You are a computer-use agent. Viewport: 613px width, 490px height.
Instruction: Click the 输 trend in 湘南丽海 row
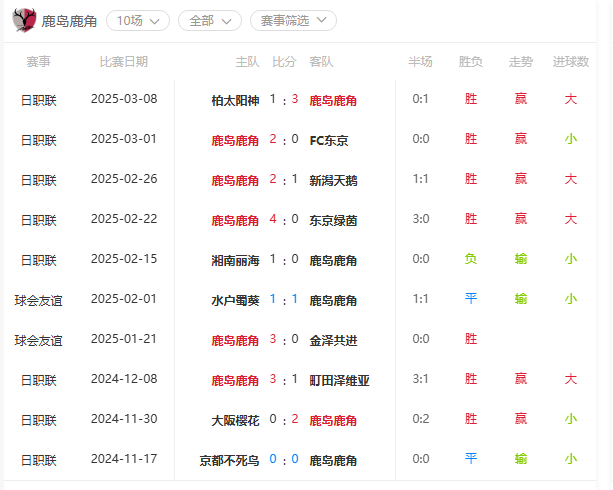[521, 259]
